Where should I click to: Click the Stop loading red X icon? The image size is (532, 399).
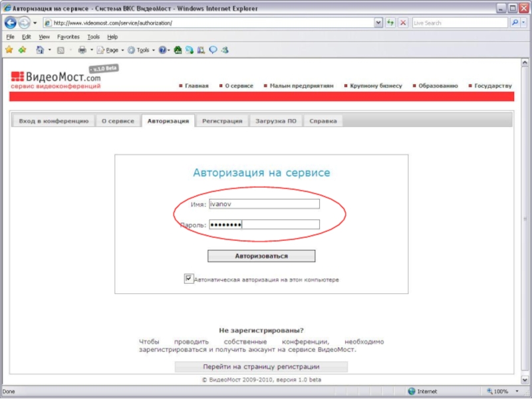click(403, 23)
